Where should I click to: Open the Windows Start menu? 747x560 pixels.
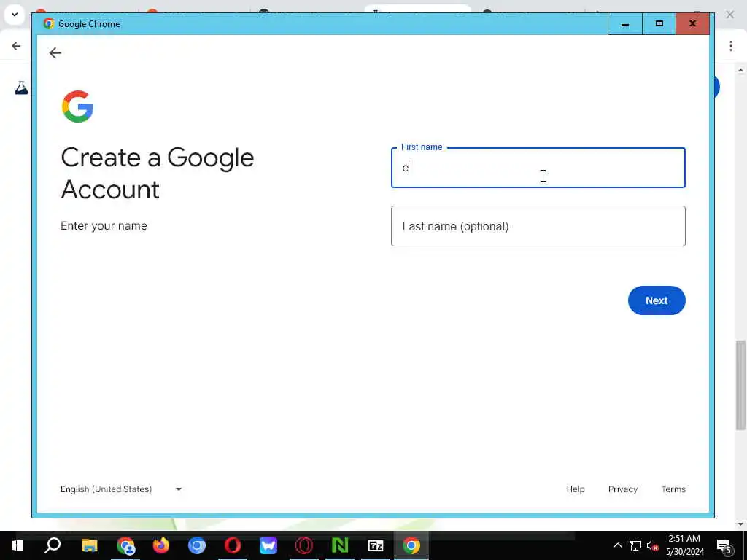(18, 545)
